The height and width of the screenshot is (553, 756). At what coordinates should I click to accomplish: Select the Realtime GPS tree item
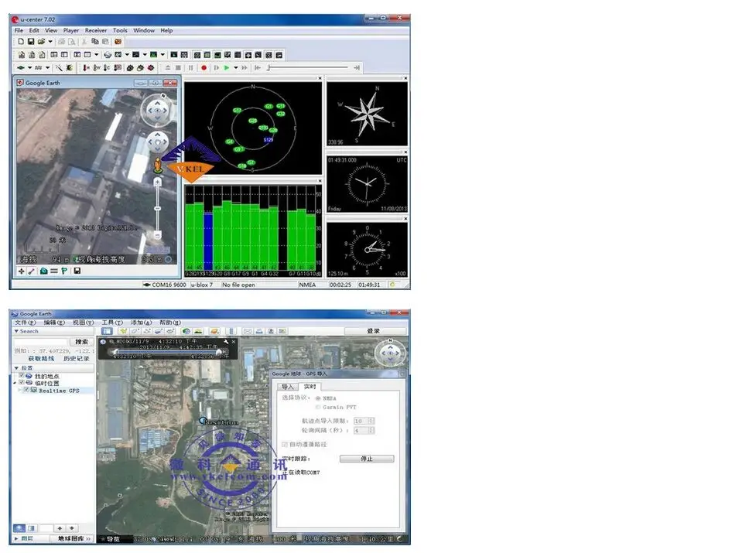coord(59,391)
